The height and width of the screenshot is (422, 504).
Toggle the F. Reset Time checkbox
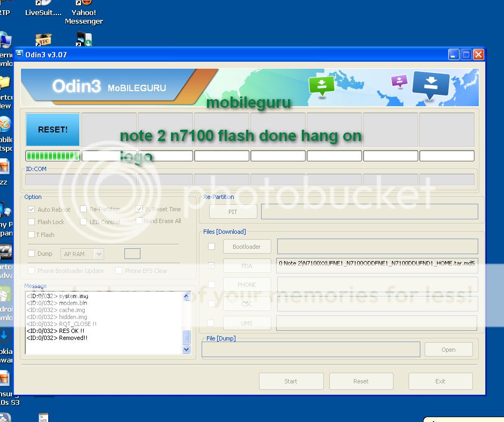[x=139, y=209]
